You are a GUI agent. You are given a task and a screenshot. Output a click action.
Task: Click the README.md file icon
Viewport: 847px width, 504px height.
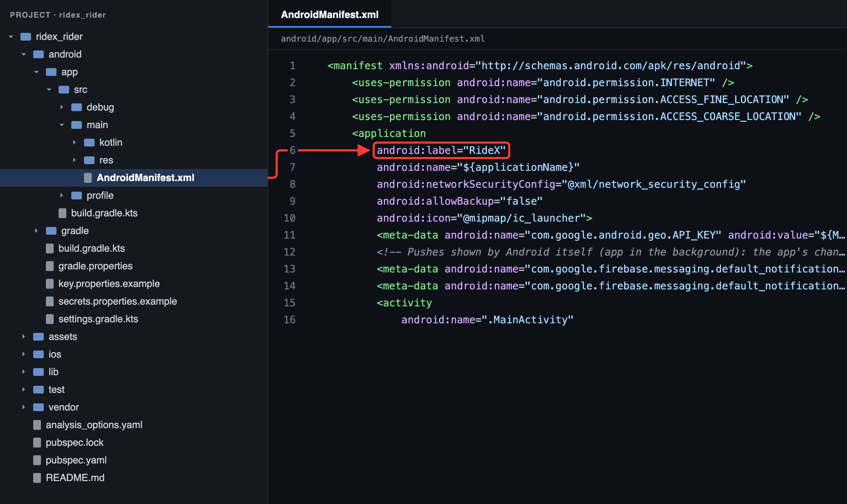coord(37,478)
